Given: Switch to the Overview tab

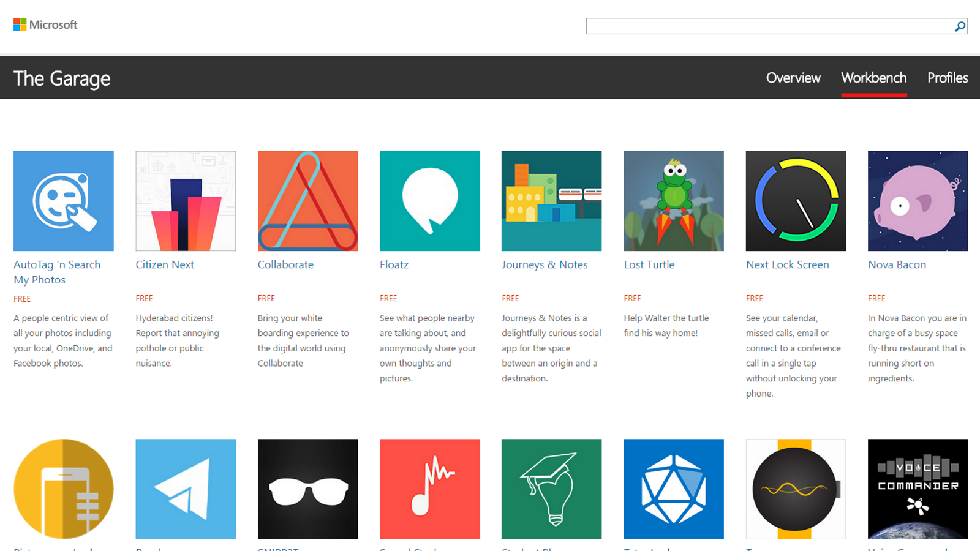Looking at the screenshot, I should point(793,78).
